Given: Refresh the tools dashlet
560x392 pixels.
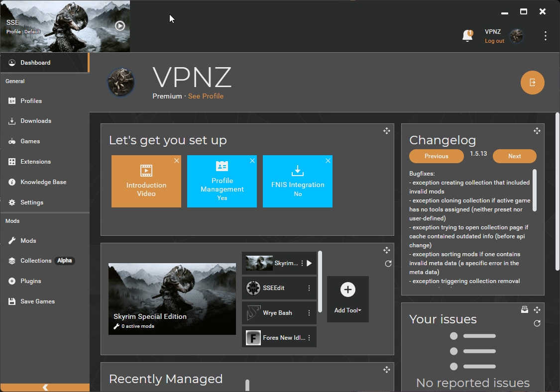Looking at the screenshot, I should [388, 264].
